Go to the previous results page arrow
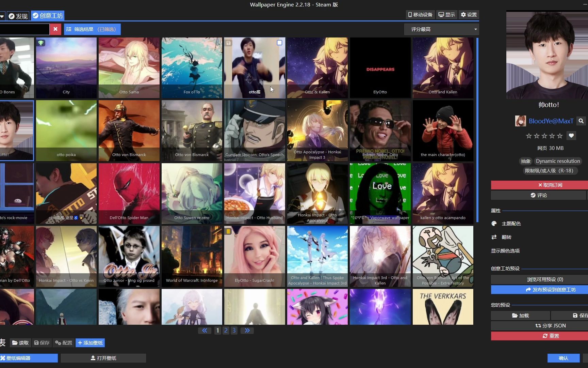The width and height of the screenshot is (588, 368). [205, 331]
